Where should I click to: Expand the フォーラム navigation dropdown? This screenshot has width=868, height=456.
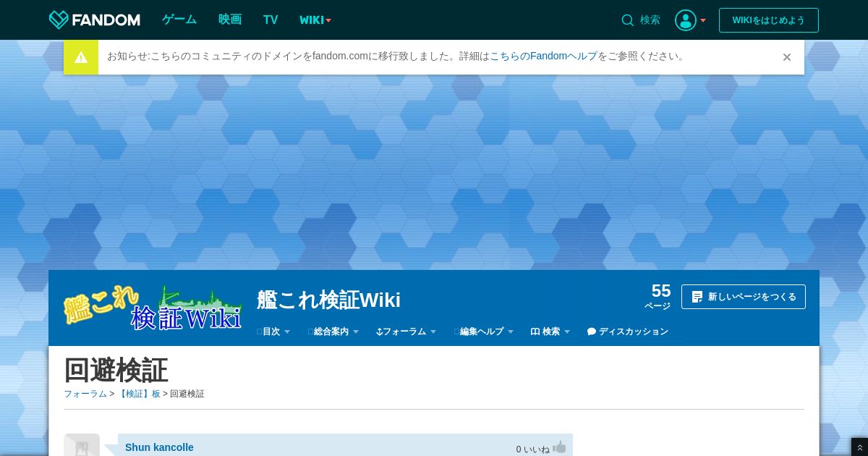407,332
